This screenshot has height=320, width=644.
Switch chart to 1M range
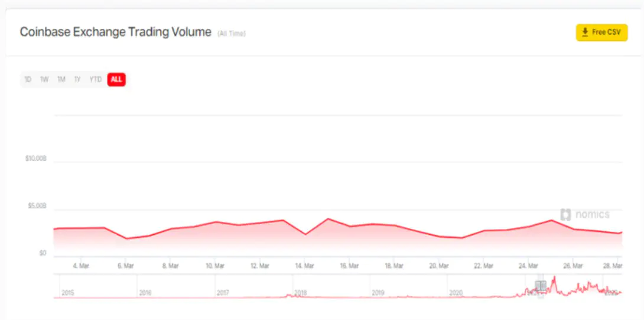point(61,79)
